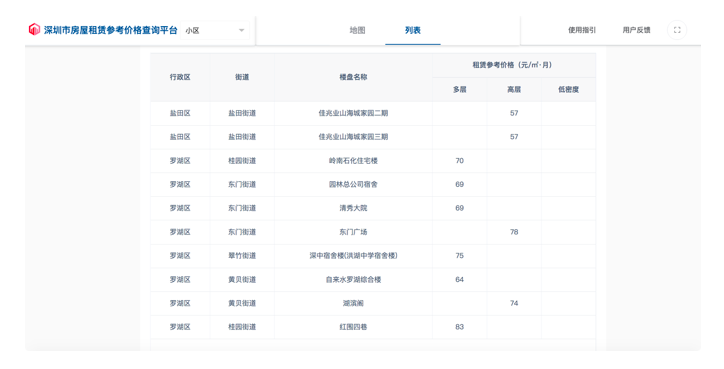Click price 78 in 东门广场 row
This screenshot has width=724, height=369.
[514, 232]
